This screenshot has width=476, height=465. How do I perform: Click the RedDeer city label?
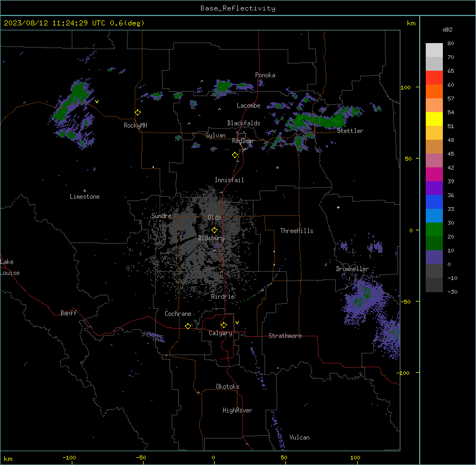(x=243, y=141)
